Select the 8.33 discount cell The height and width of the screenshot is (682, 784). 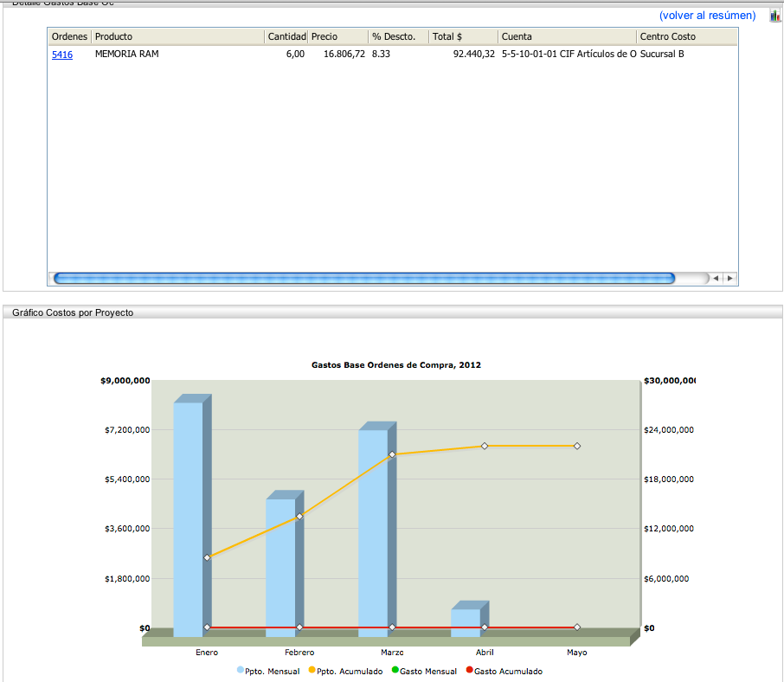pyautogui.click(x=381, y=54)
